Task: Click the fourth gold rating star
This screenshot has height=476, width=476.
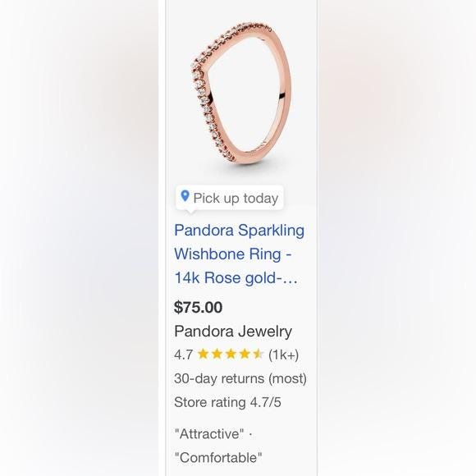Action: (245, 354)
